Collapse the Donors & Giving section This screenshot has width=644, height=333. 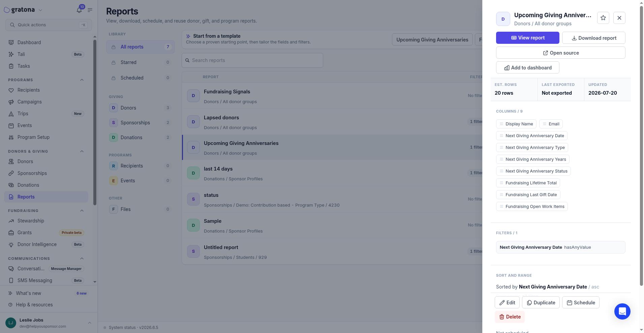click(x=82, y=151)
